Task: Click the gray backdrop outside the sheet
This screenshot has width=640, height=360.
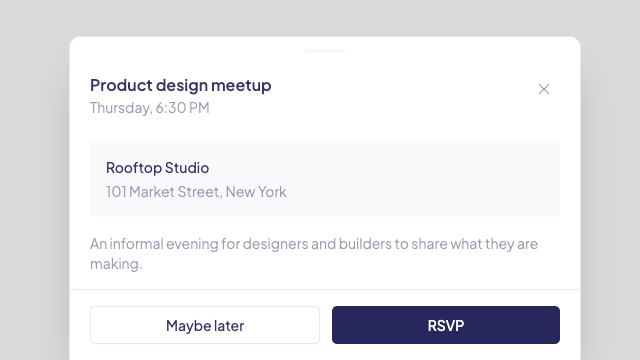Action: [x=34, y=180]
